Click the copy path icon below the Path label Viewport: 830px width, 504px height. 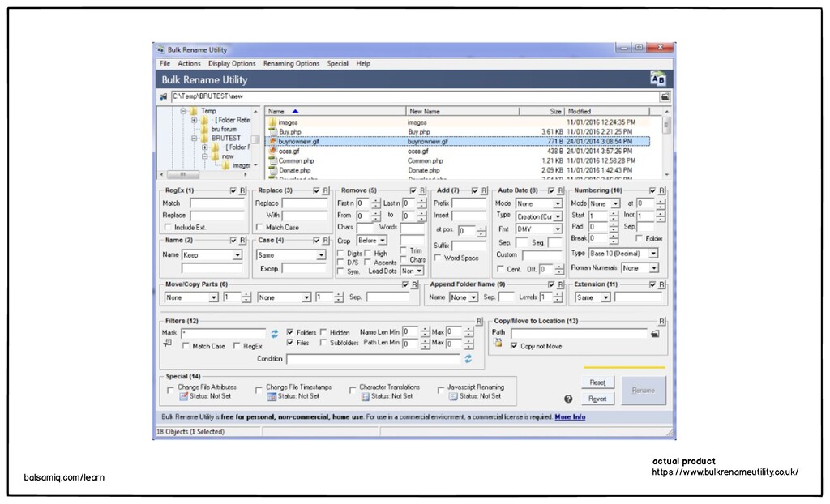[x=498, y=343]
